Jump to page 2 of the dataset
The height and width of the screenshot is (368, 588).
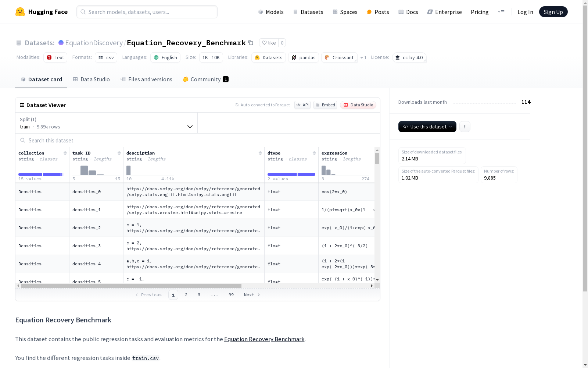[186, 295]
